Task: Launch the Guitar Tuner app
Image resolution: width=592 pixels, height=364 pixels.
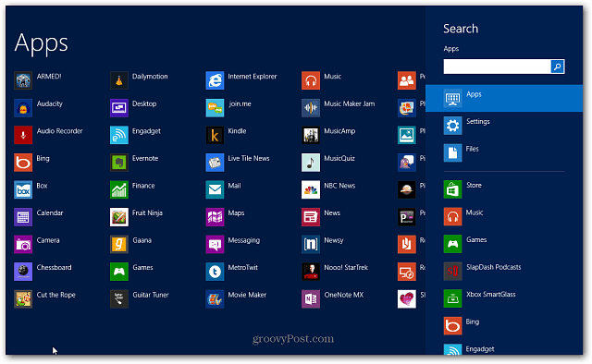Action: (x=119, y=299)
